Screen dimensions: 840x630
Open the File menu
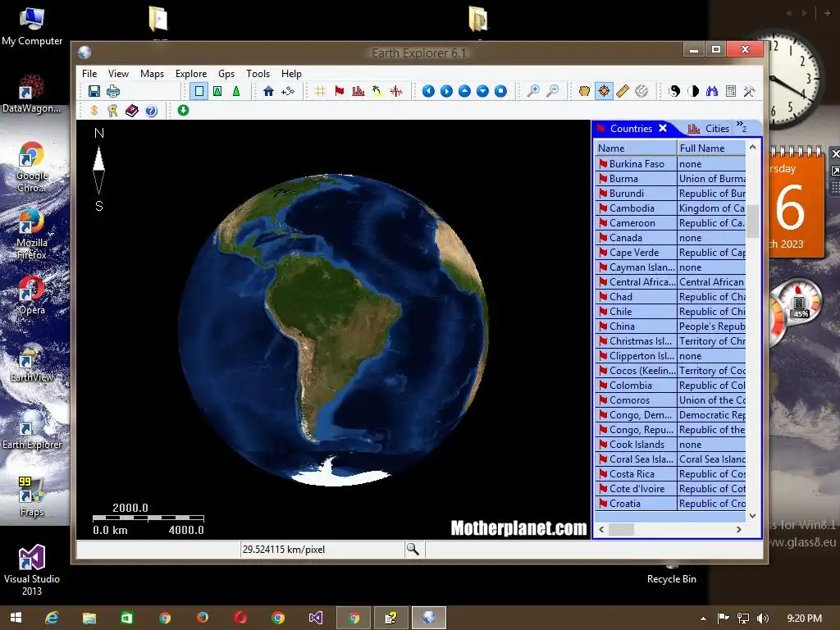(x=89, y=73)
